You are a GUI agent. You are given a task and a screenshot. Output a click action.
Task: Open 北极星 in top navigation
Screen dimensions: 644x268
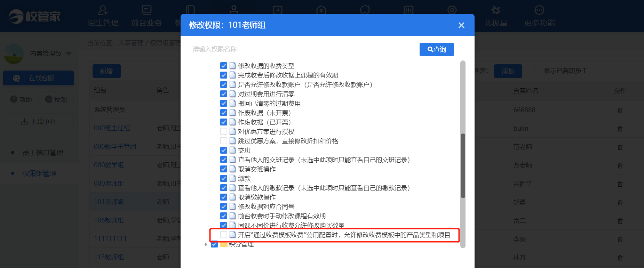pos(495,16)
